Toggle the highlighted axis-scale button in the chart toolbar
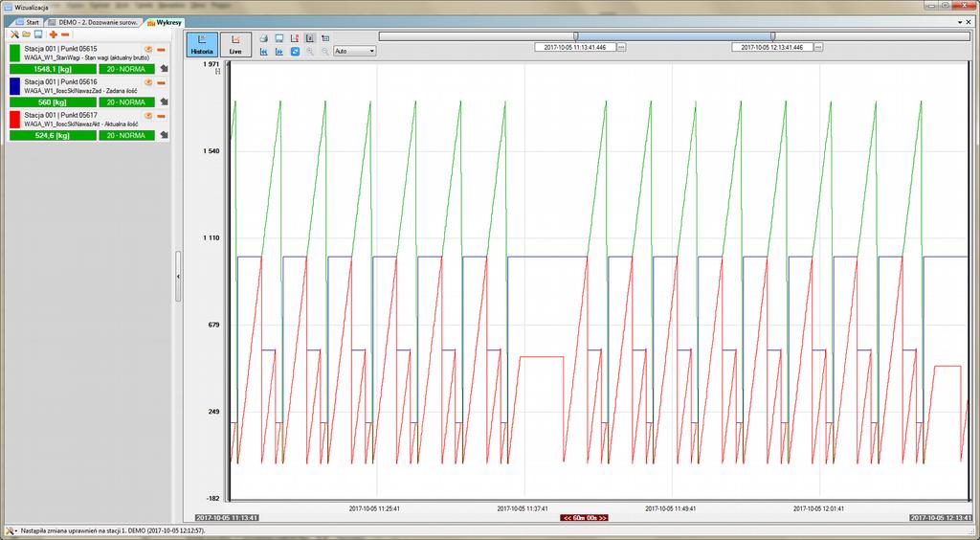This screenshot has height=540, width=980. pos(311,38)
